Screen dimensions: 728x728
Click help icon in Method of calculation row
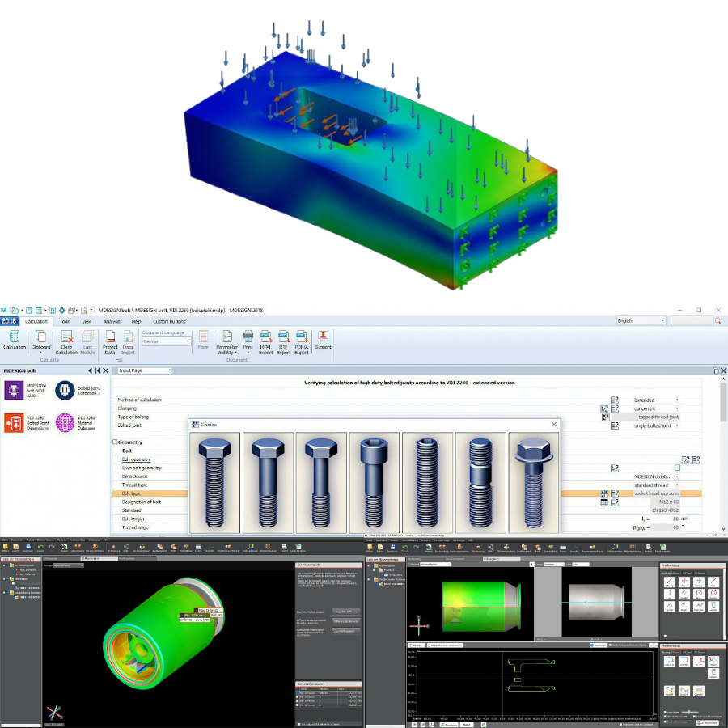615,400
